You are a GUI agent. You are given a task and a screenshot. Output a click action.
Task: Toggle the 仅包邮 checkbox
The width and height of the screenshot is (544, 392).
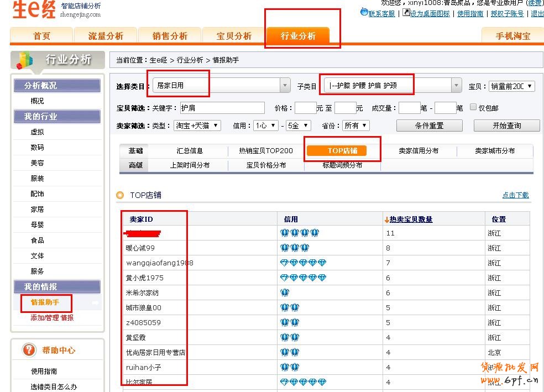[x=473, y=107]
